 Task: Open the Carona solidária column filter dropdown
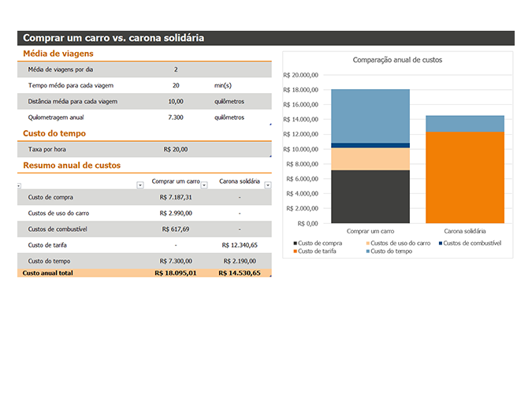[268, 185]
